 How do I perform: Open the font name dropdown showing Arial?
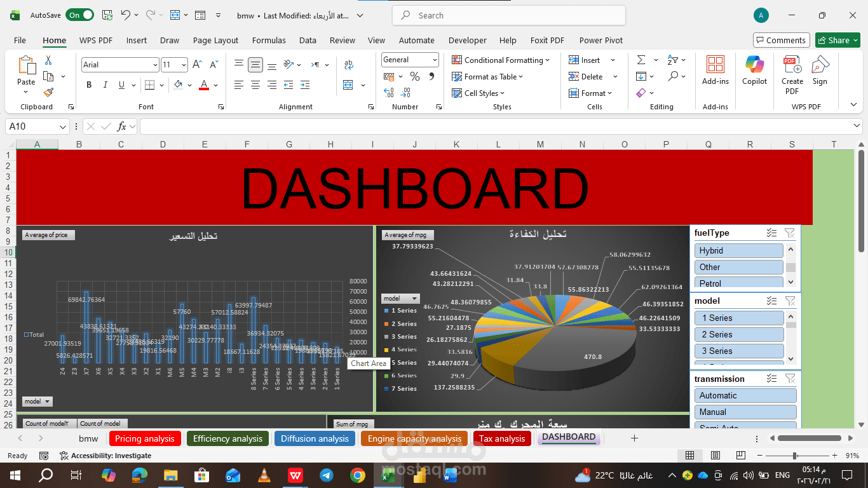coord(154,65)
